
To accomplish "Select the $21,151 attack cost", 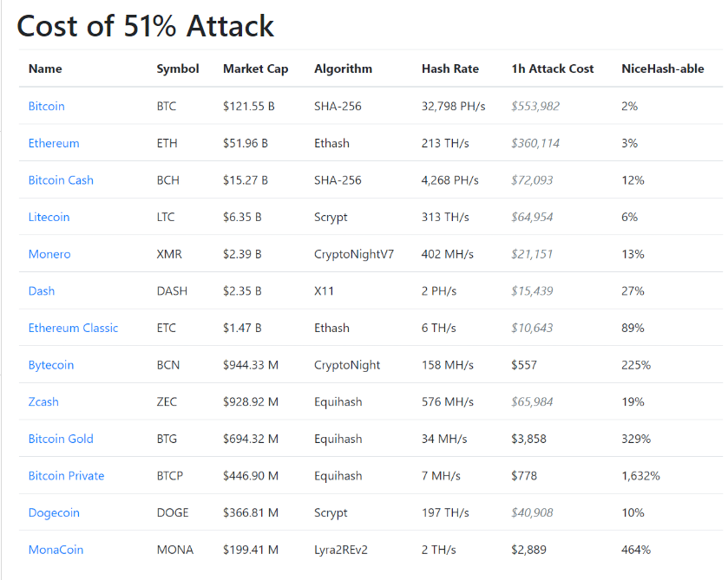I will (x=532, y=254).
